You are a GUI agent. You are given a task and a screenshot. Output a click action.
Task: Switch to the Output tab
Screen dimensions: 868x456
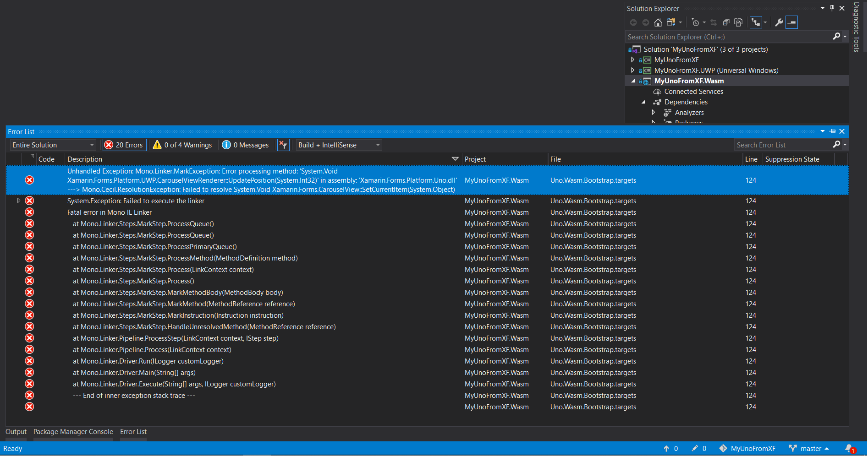[x=16, y=432]
